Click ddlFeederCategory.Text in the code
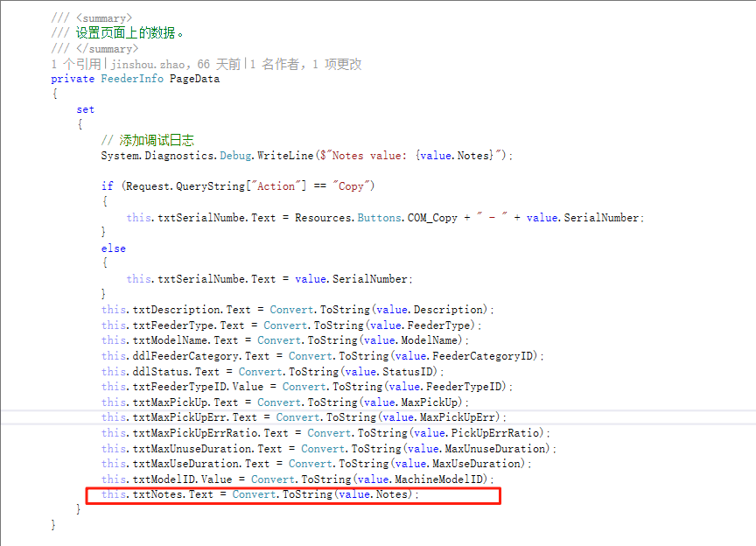 click(x=200, y=356)
